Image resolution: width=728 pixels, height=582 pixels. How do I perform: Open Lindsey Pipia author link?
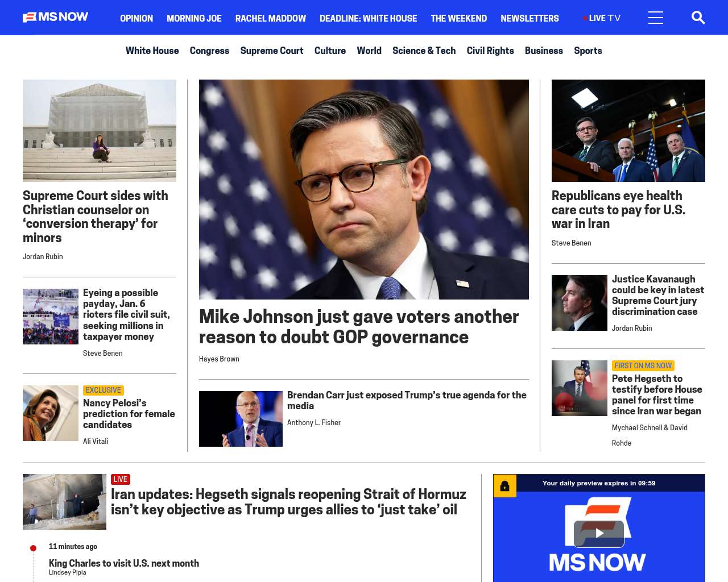(x=68, y=572)
